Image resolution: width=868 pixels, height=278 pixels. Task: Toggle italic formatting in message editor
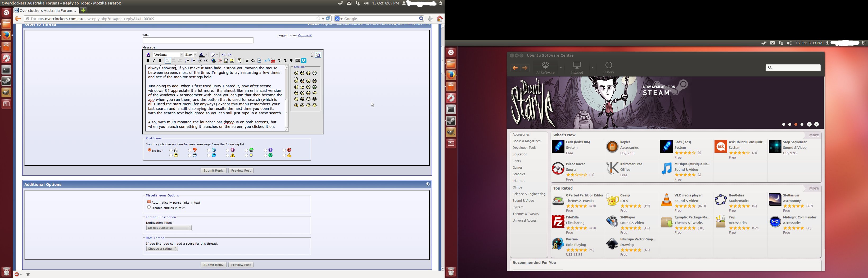pyautogui.click(x=154, y=61)
